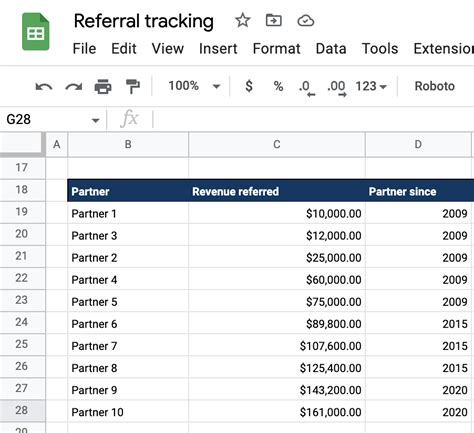
Task: Click the print icon
Action: pos(103,87)
